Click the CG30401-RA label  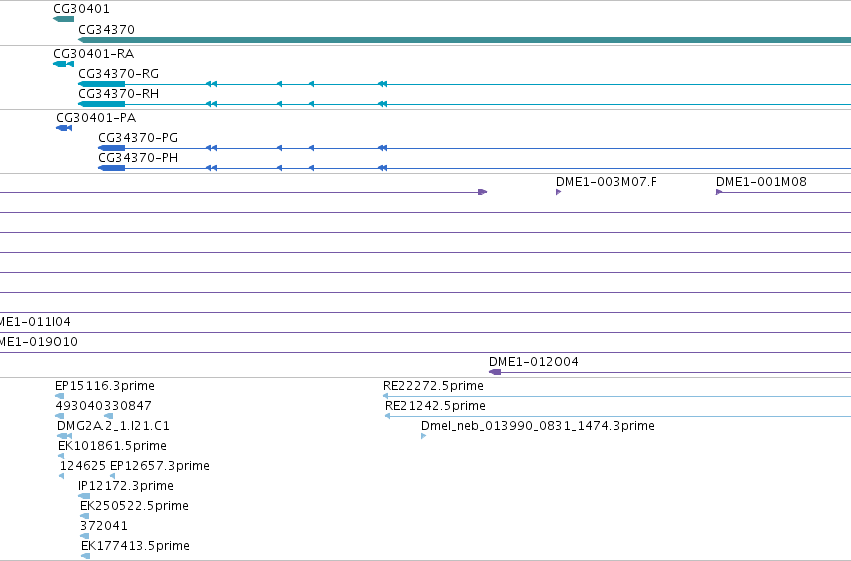[x=93, y=54]
